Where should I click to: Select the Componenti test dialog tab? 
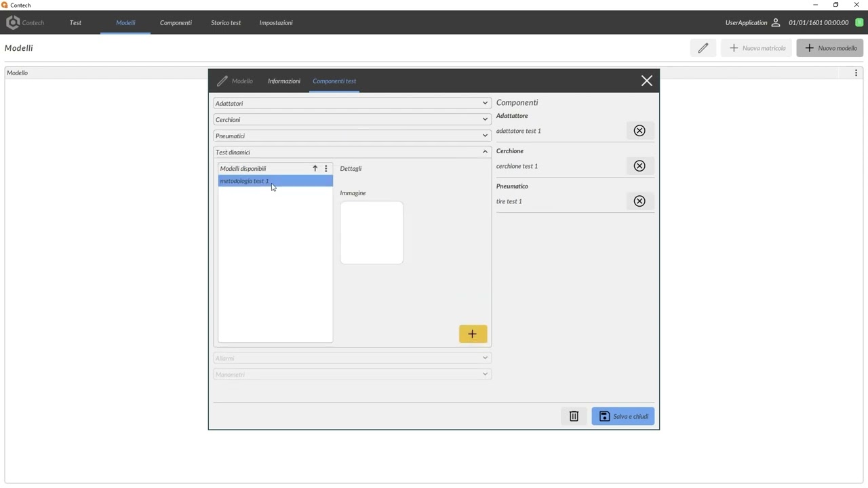click(334, 81)
